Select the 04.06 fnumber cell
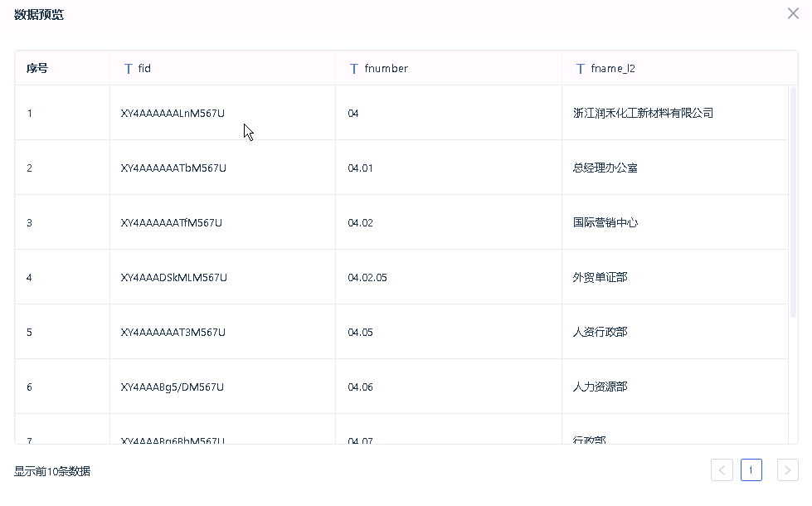812x506 pixels. 361,387
